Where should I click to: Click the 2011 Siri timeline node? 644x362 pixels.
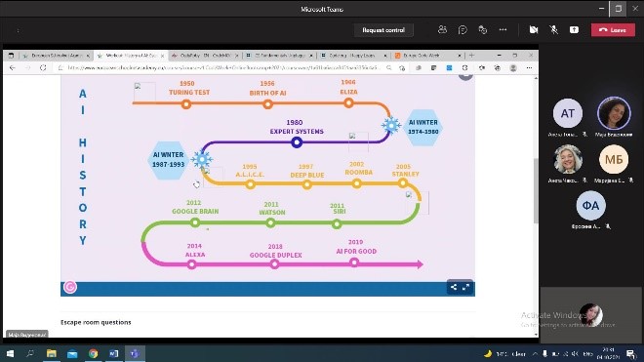click(337, 224)
